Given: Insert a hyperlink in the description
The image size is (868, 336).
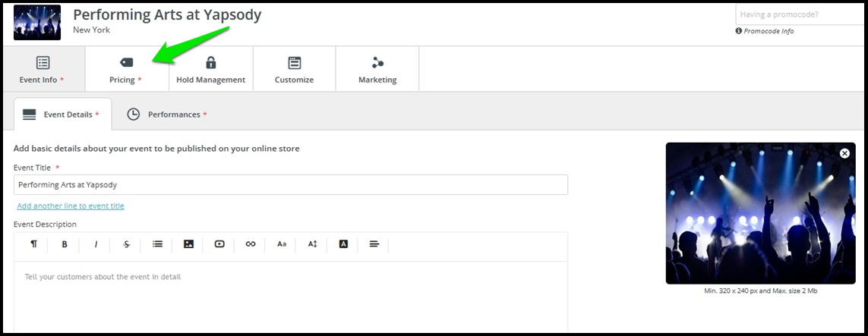Looking at the screenshot, I should (x=251, y=243).
